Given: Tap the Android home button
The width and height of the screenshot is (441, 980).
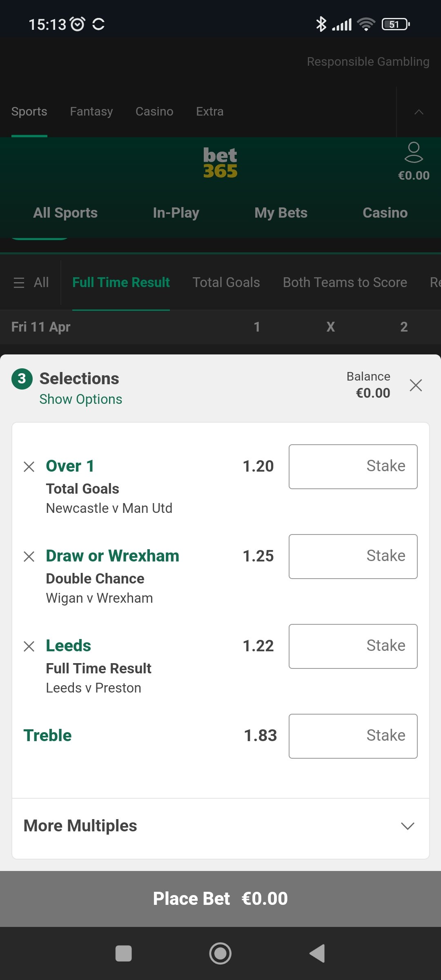Looking at the screenshot, I should [220, 953].
